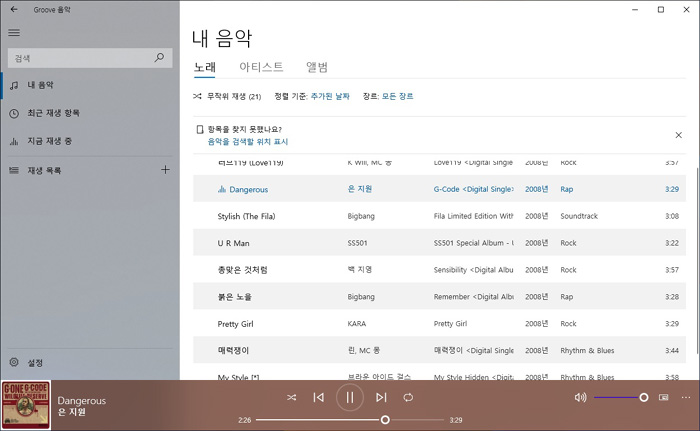Viewport: 700px width, 431px height.
Task: Switch to mini player view icon
Action: click(664, 397)
